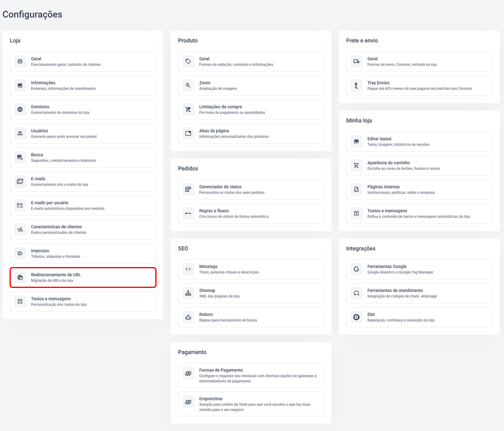Image resolution: width=504 pixels, height=431 pixels.
Task: Click the document icon for Páginas internas
Action: [356, 190]
